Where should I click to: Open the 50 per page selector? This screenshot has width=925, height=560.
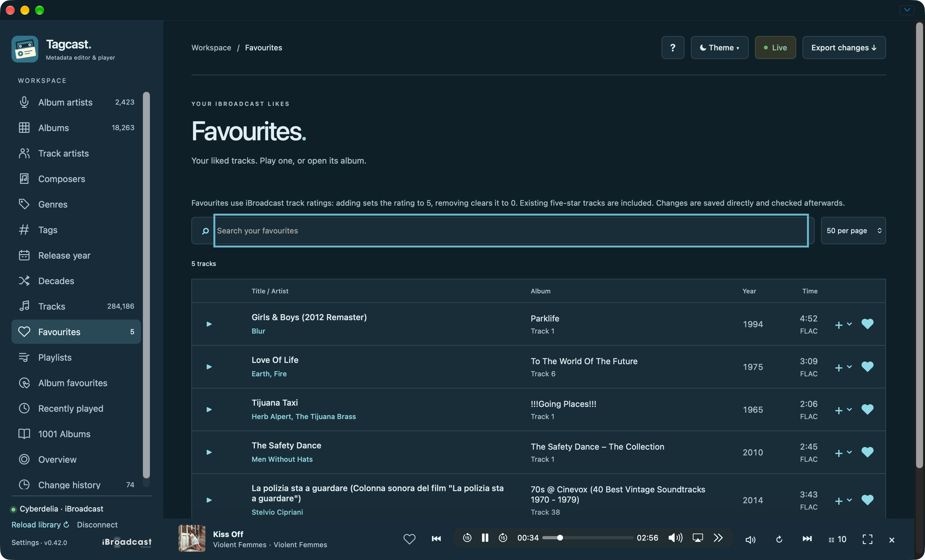pos(853,231)
